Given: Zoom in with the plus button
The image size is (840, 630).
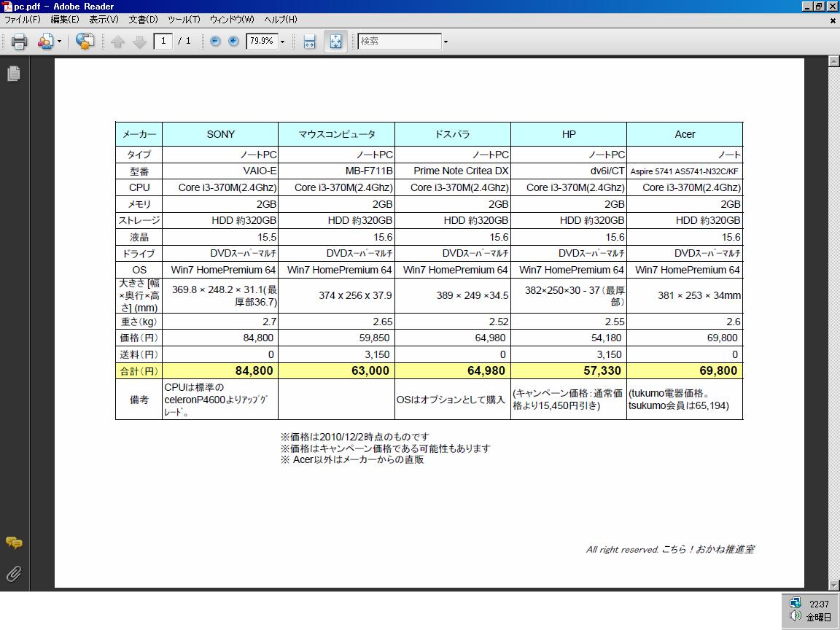Looking at the screenshot, I should pos(233,41).
